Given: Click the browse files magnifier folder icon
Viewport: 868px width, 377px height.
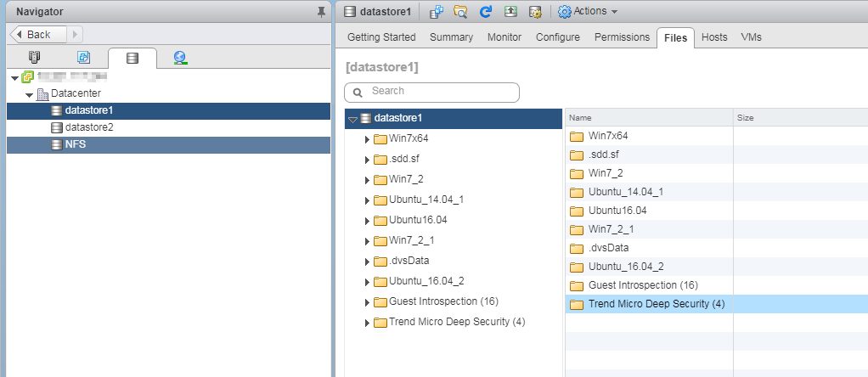Looking at the screenshot, I should pyautogui.click(x=460, y=12).
